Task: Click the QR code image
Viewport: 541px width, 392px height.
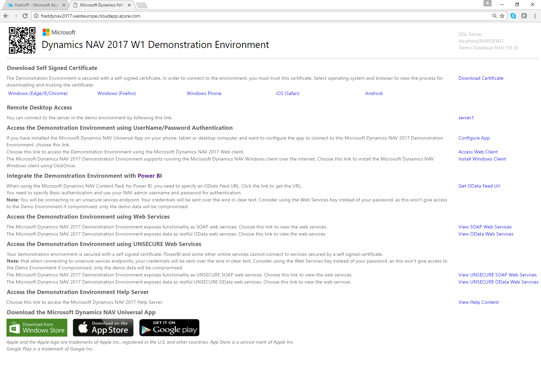Action: click(x=22, y=40)
